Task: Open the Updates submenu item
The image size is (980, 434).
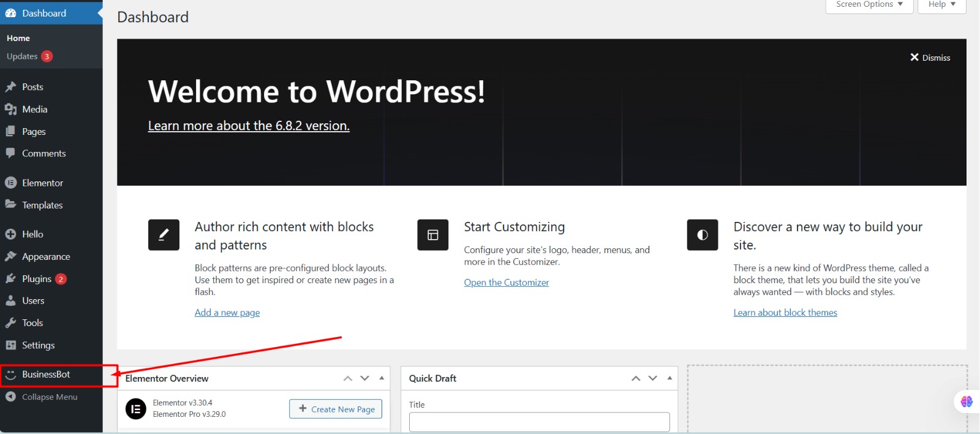Action: click(23, 56)
